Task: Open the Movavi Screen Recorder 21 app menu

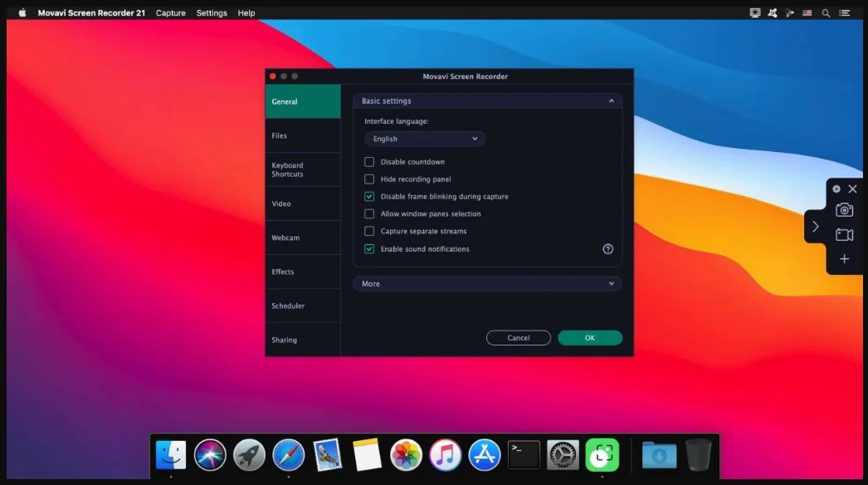Action: pyautogui.click(x=91, y=12)
